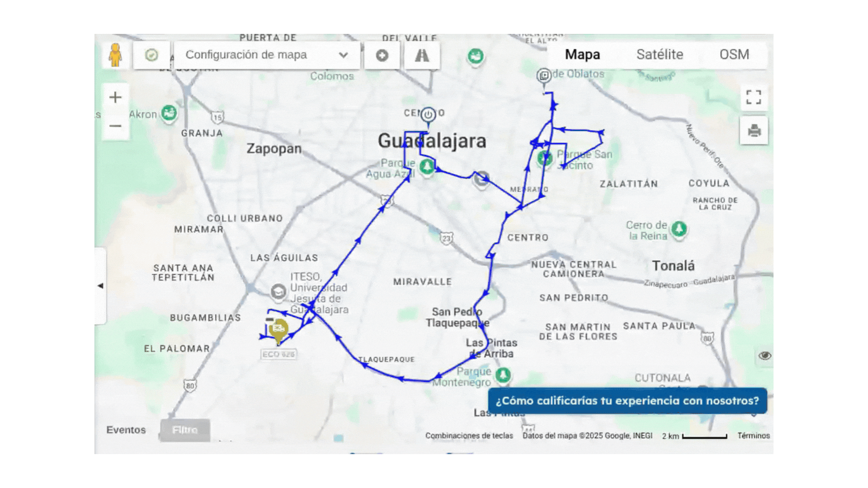Expand the collapsed left side panel arrow
Screen dimensions: 868x488
point(100,286)
